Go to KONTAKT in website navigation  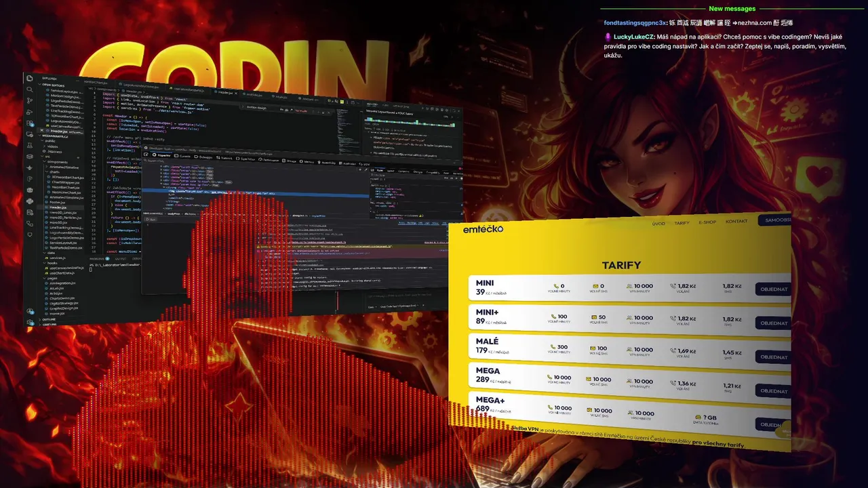[x=736, y=221]
